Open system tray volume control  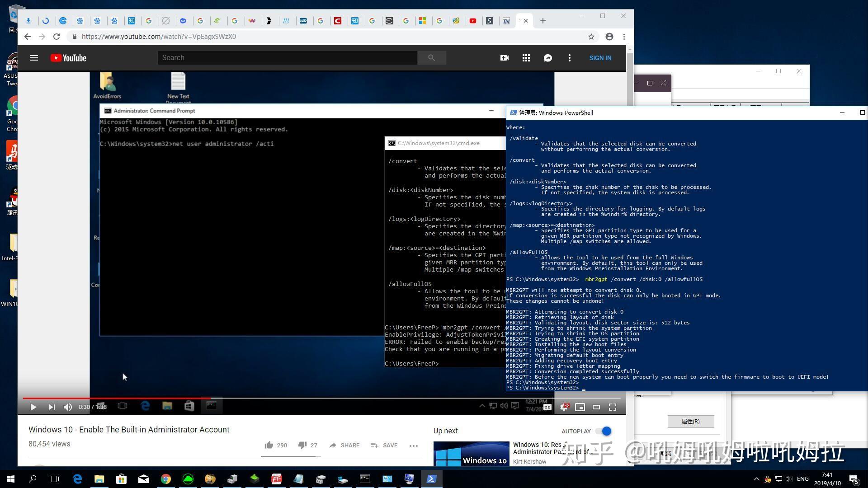[789, 479]
